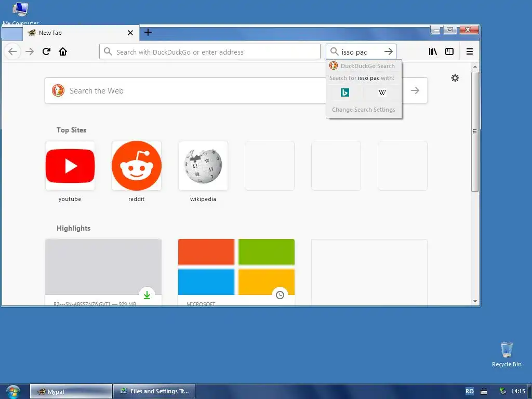Open the Windows Start button
The width and height of the screenshot is (532, 399).
pos(13,392)
